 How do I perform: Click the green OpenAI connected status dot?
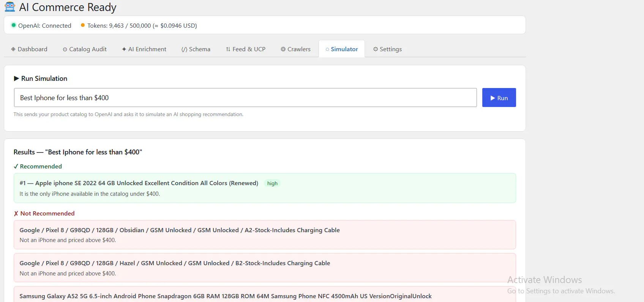click(14, 25)
